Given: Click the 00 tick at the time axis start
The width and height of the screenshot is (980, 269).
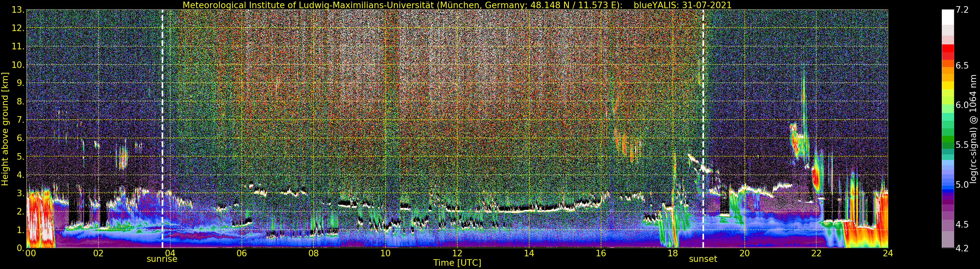Looking at the screenshot, I should [30, 253].
